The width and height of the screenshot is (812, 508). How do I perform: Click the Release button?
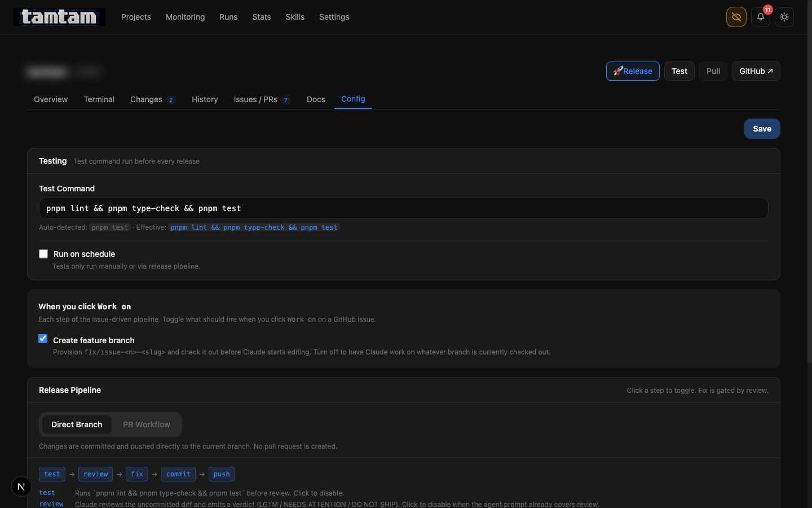tap(633, 71)
